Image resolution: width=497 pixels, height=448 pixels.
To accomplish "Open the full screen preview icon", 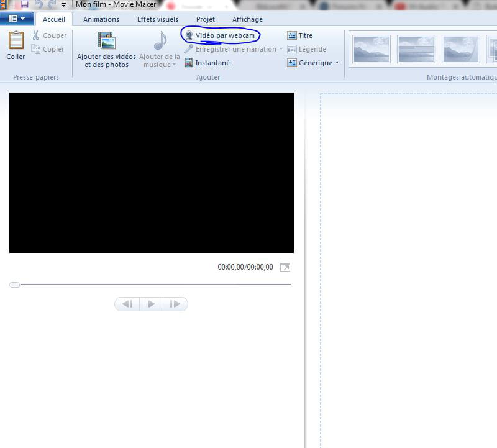I will tap(285, 267).
